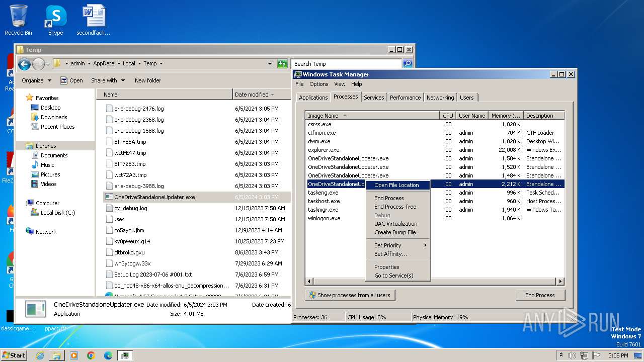Open the Options menu in Task Manager

pyautogui.click(x=318, y=84)
